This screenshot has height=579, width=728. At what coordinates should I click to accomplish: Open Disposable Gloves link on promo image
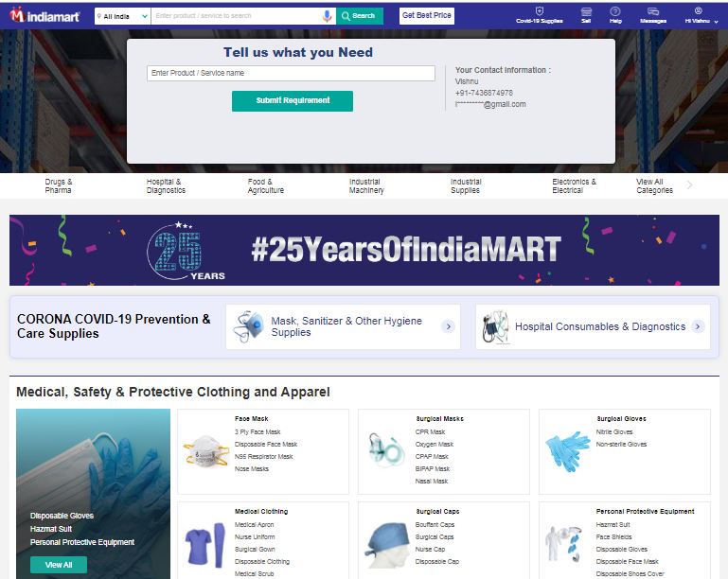pos(62,516)
